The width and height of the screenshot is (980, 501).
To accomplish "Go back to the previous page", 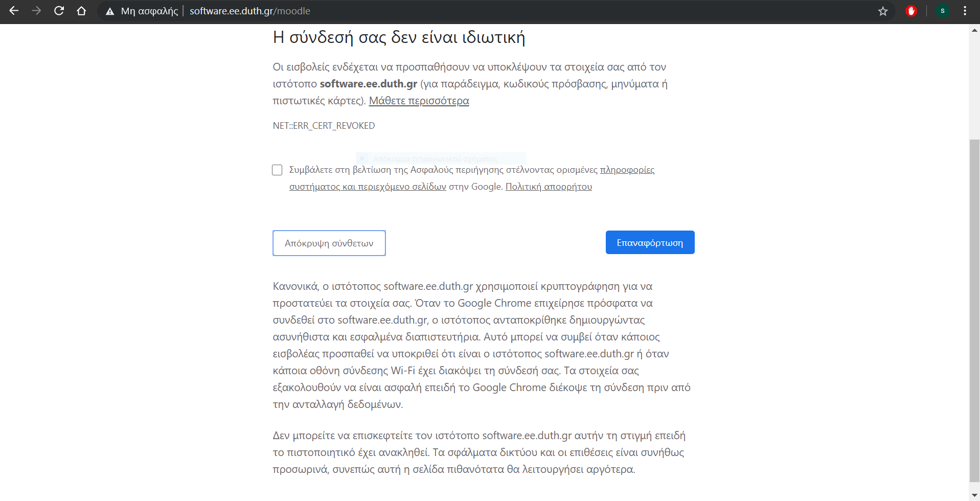I will (x=14, y=11).
